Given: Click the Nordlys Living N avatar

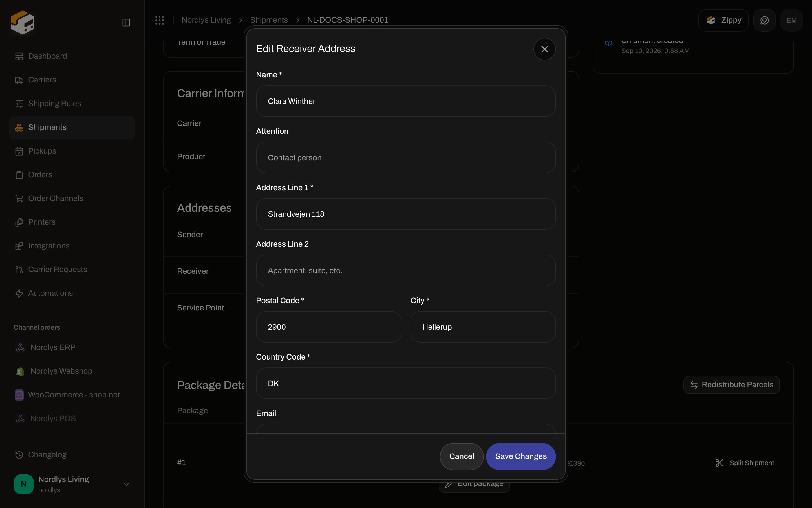Looking at the screenshot, I should coord(23,484).
